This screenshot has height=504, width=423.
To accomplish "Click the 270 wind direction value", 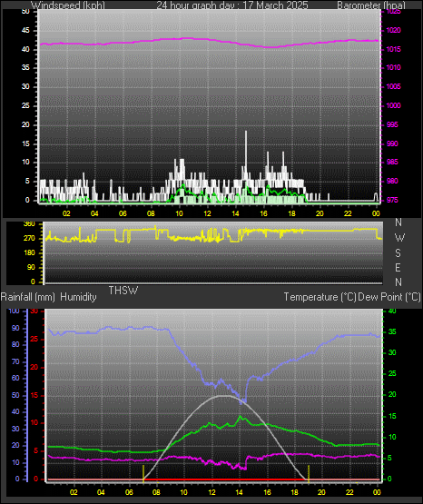I will 30,239.
